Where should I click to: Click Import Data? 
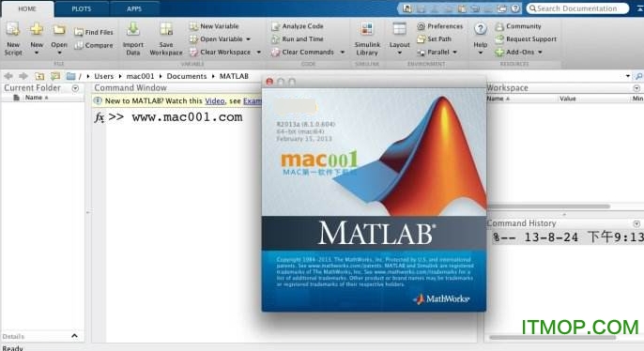tap(133, 39)
